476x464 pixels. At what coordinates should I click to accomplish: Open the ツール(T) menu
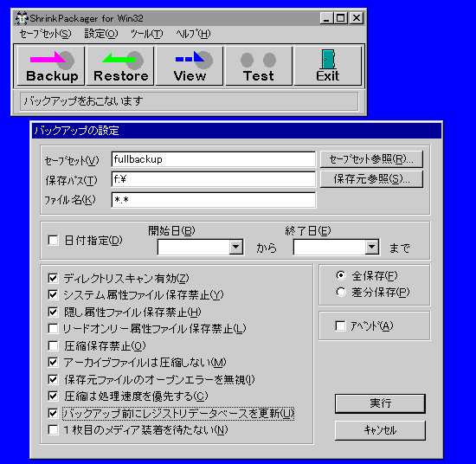coord(146,34)
